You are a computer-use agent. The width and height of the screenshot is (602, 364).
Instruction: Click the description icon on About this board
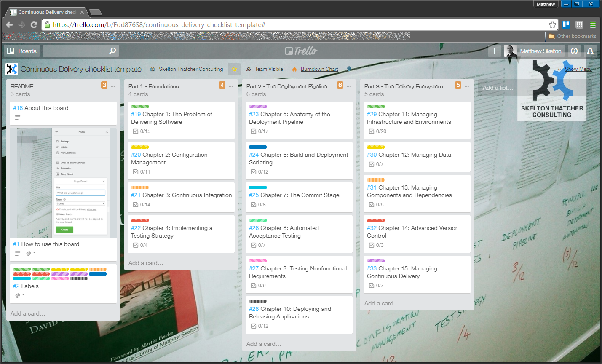pyautogui.click(x=18, y=118)
